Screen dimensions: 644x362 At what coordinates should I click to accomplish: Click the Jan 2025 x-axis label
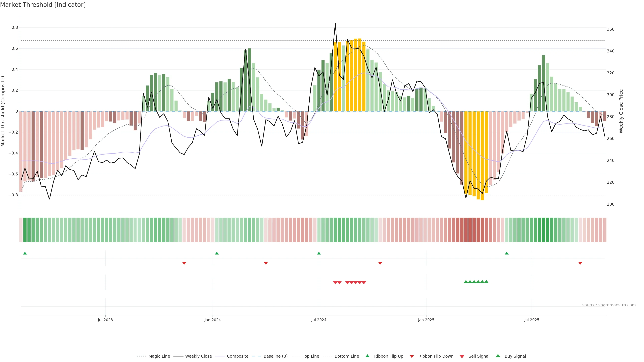click(426, 320)
